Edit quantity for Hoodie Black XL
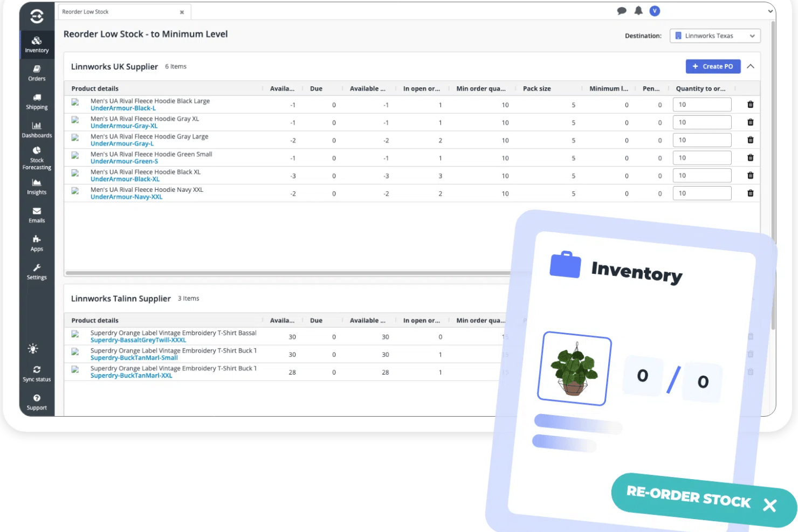 (702, 176)
